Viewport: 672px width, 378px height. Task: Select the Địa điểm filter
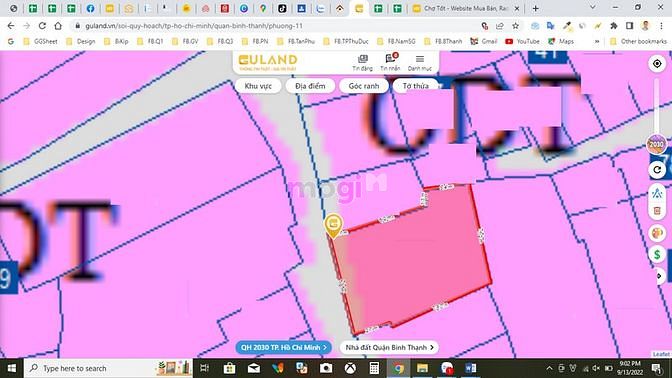310,86
